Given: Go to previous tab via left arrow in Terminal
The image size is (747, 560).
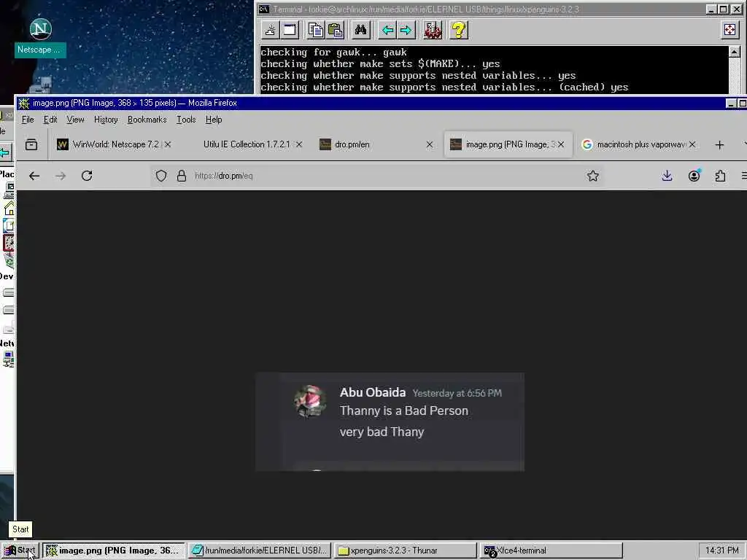Looking at the screenshot, I should click(387, 31).
